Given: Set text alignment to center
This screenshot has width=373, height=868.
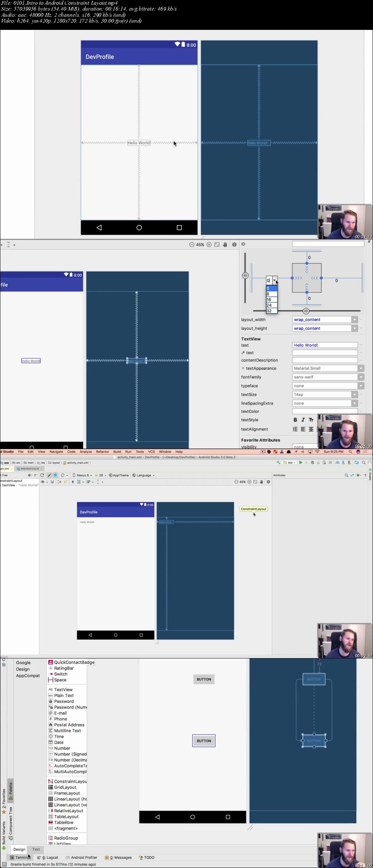Looking at the screenshot, I should pyautogui.click(x=311, y=429).
